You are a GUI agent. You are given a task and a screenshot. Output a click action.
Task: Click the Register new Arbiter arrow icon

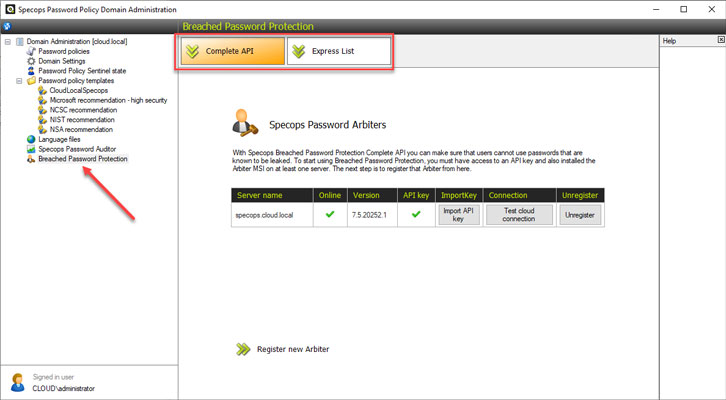click(x=242, y=349)
